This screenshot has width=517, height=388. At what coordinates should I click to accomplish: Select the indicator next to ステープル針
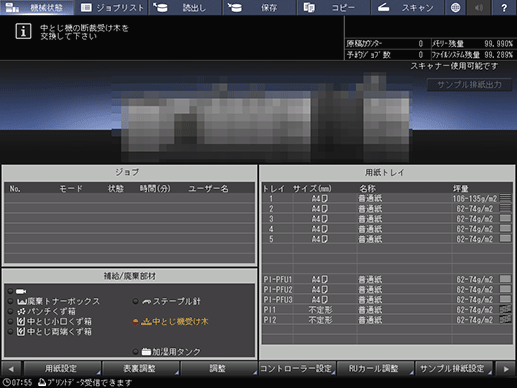[135, 301]
